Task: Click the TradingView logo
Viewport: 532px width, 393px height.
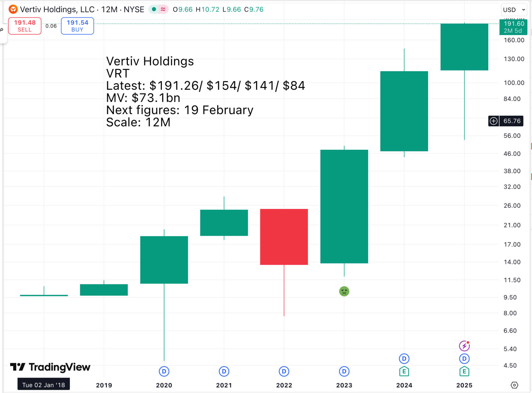Action: 50,367
